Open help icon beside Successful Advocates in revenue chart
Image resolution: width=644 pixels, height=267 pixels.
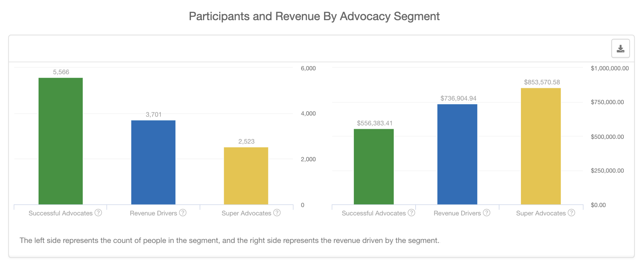tap(411, 213)
